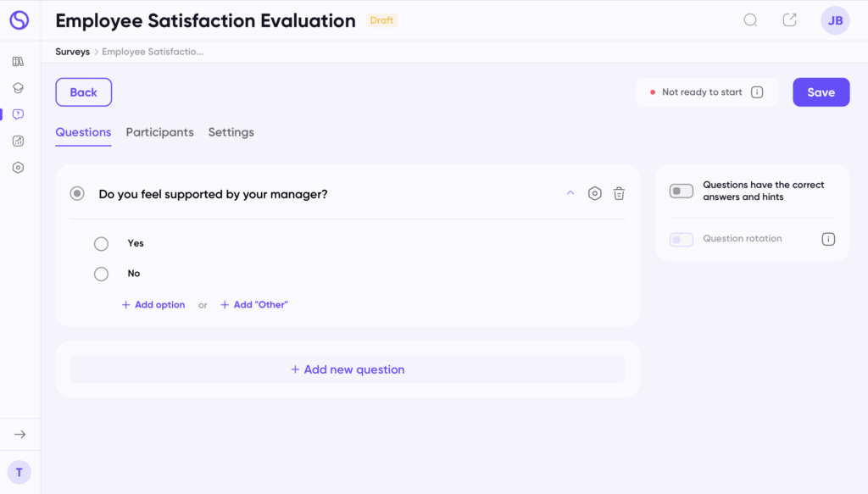
Task: Open the JB user avatar menu
Action: point(835,20)
